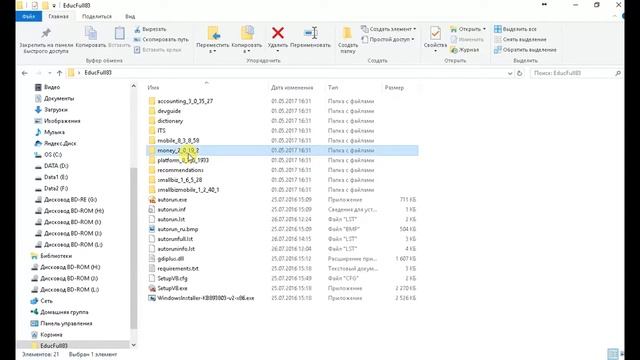The height and width of the screenshot is (360, 640).
Task: Select Документы in navigation pane
Action: tap(59, 98)
